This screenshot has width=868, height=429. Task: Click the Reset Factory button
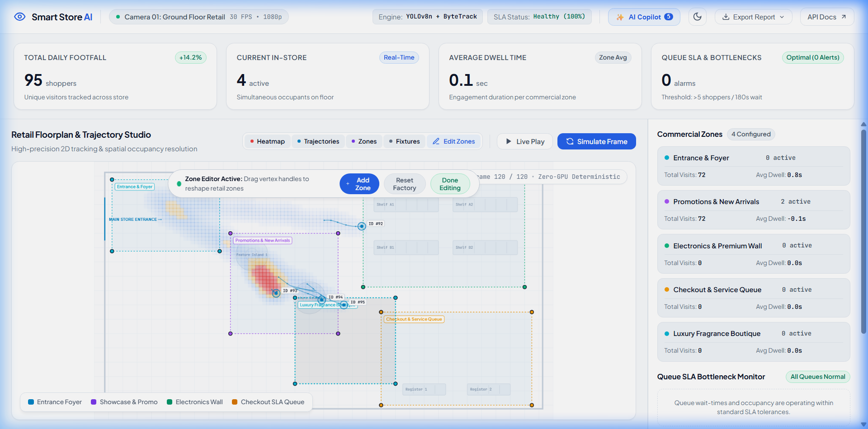405,184
